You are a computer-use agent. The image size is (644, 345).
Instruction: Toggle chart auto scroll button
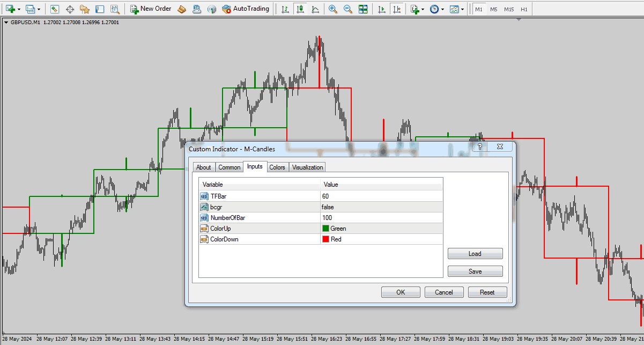tap(381, 9)
